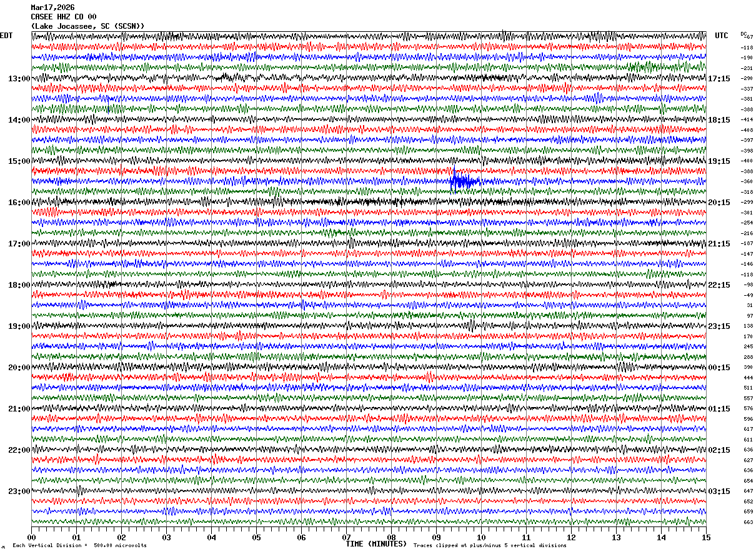Click the 20:15 UTC time label
Viewport: 756px width, 554px height.
pos(719,203)
